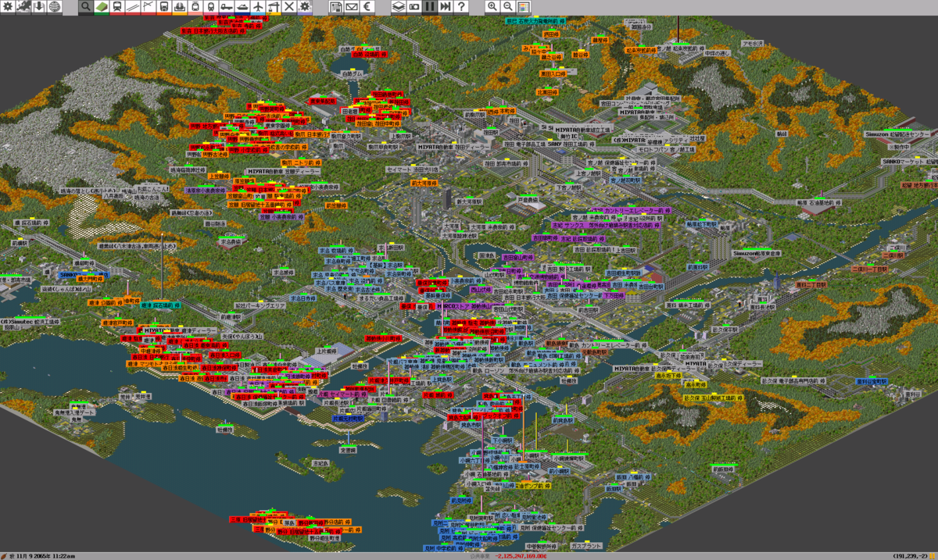Open the map editing tools icon
Image resolution: width=938 pixels, height=560 pixels.
pos(23,7)
